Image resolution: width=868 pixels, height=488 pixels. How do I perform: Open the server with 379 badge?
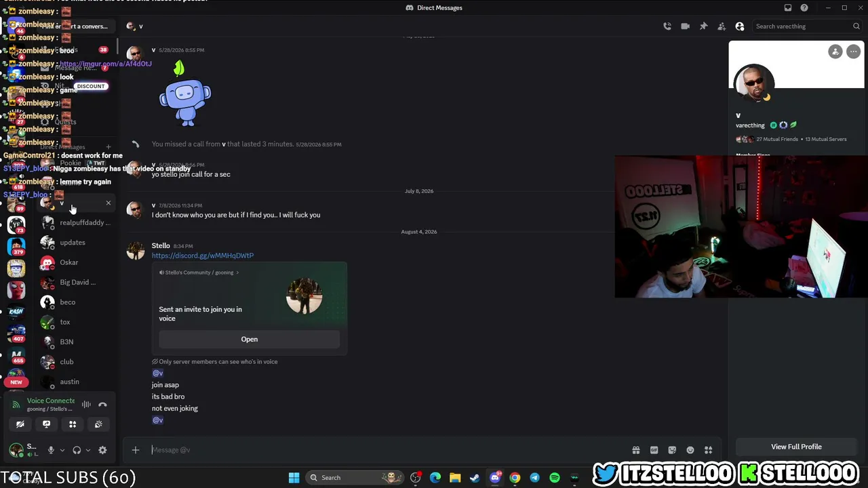16,247
